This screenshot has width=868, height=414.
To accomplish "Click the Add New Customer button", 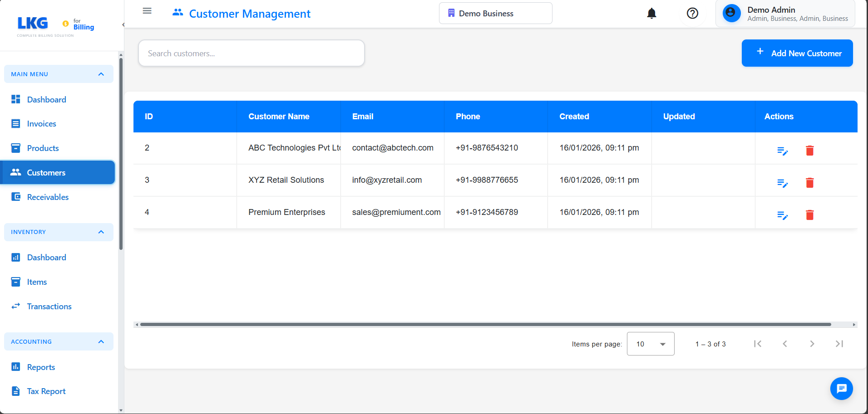I will (x=797, y=53).
